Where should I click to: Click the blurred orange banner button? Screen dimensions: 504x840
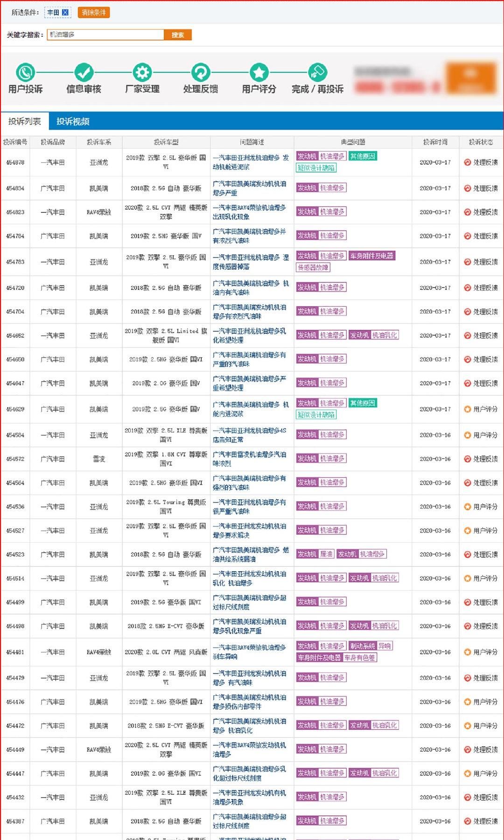[470, 77]
